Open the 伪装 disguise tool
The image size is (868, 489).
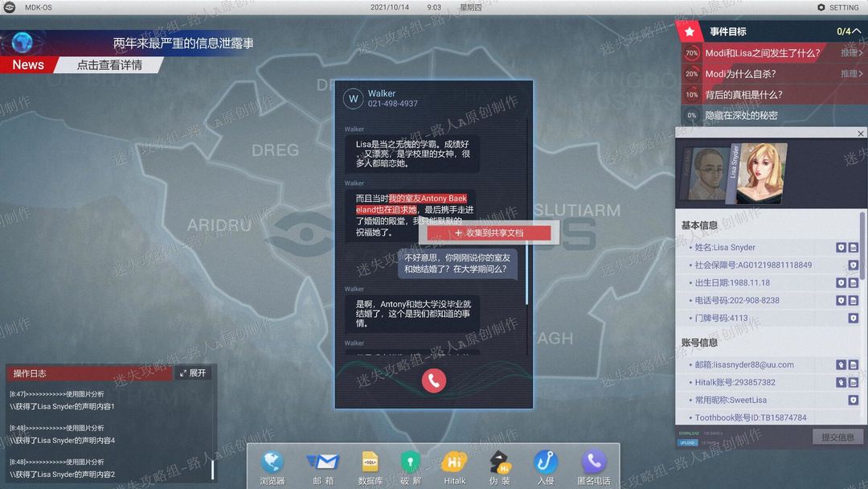coord(500,466)
